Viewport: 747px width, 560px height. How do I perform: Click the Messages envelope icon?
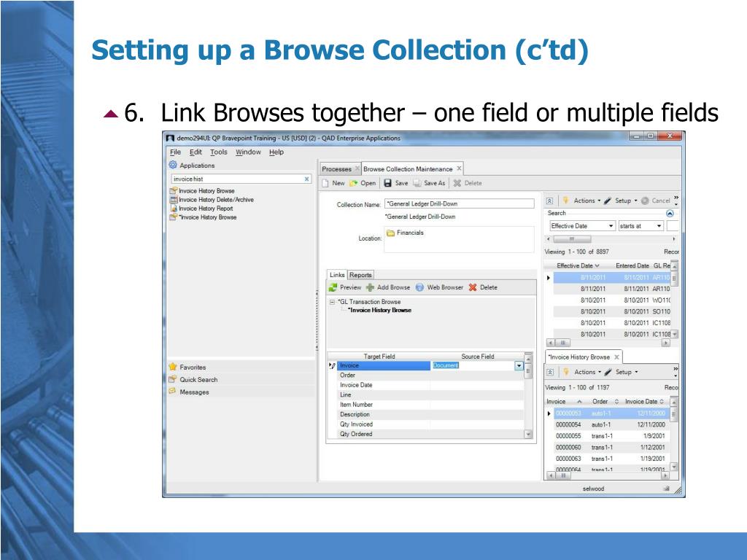173,392
